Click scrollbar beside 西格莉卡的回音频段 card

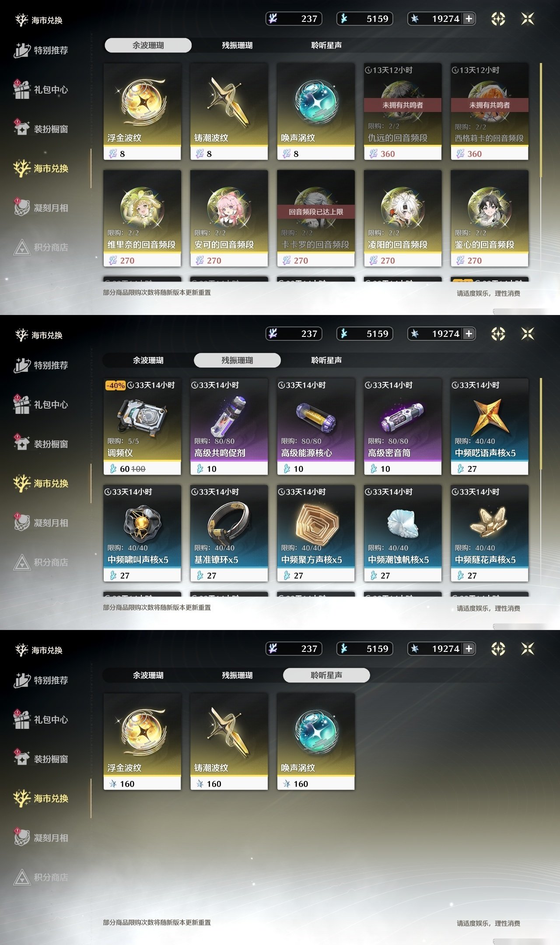coord(541,120)
